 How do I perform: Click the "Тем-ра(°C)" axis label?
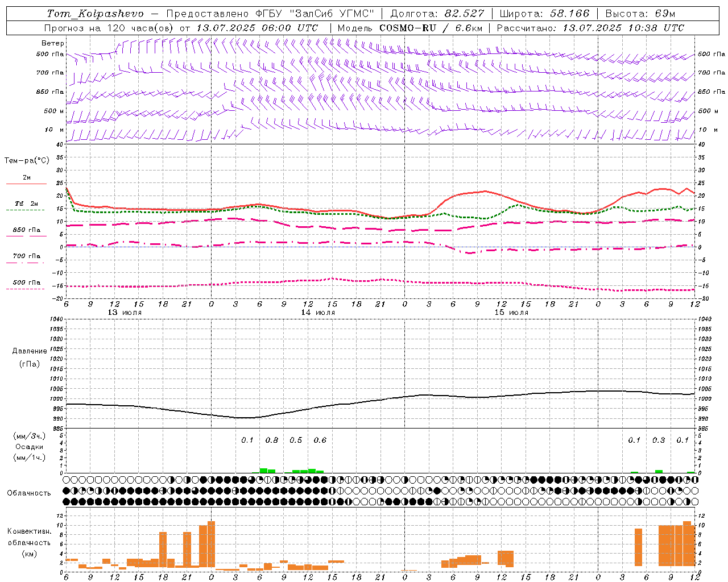tap(27, 160)
